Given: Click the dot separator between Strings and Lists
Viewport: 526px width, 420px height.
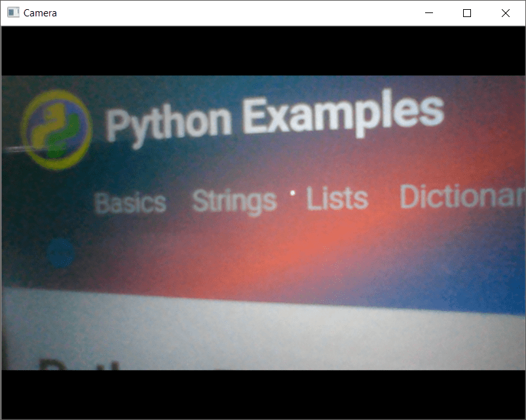Looking at the screenshot, I should [x=291, y=193].
